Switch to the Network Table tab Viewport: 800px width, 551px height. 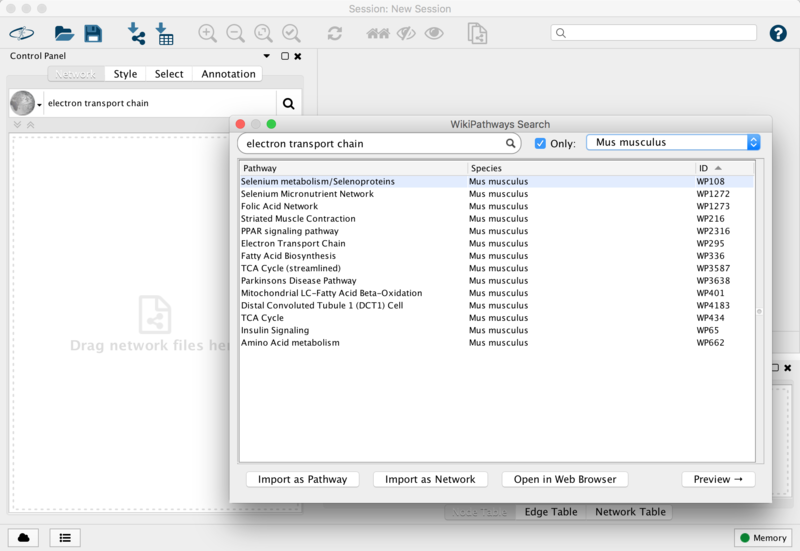[630, 512]
